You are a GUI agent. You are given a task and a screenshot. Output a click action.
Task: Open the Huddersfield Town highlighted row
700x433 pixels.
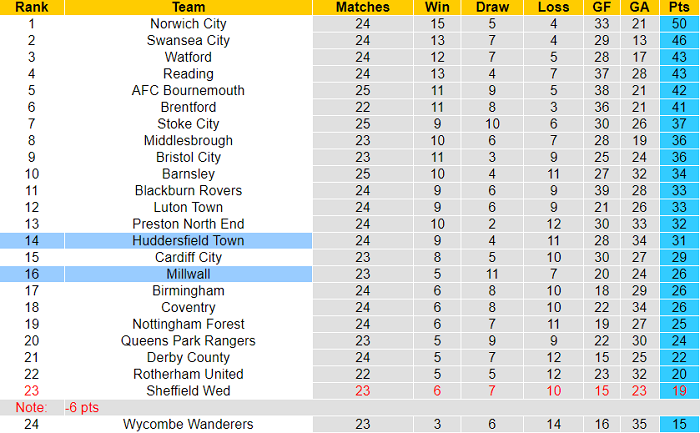pyautogui.click(x=188, y=241)
